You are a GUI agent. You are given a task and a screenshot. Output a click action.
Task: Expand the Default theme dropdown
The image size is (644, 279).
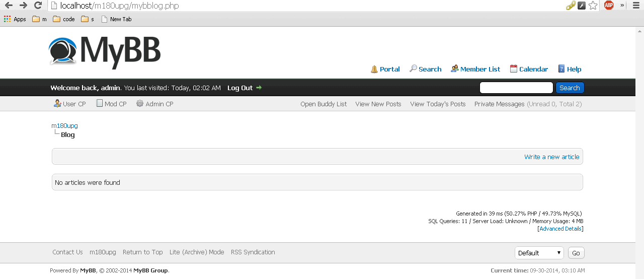click(539, 253)
